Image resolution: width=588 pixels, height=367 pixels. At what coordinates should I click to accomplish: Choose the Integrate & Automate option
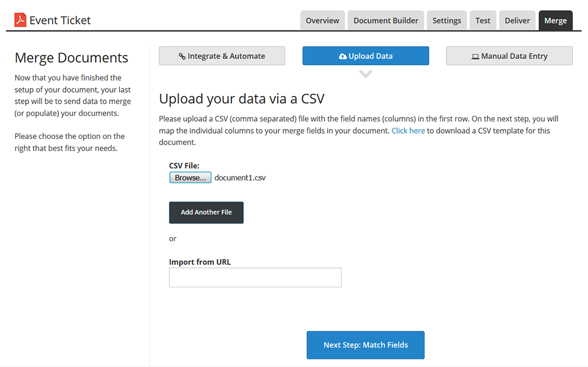222,56
